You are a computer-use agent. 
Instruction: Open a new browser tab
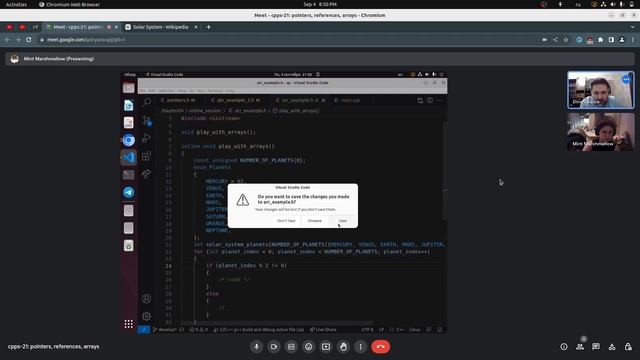tap(209, 27)
